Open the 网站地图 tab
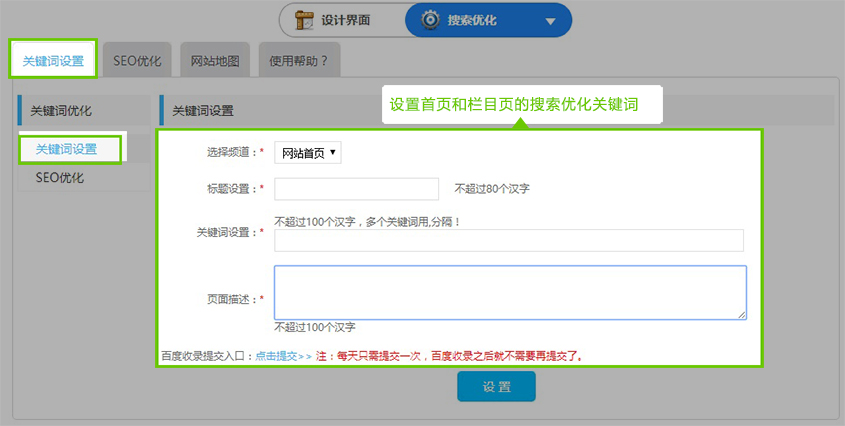 click(x=215, y=60)
